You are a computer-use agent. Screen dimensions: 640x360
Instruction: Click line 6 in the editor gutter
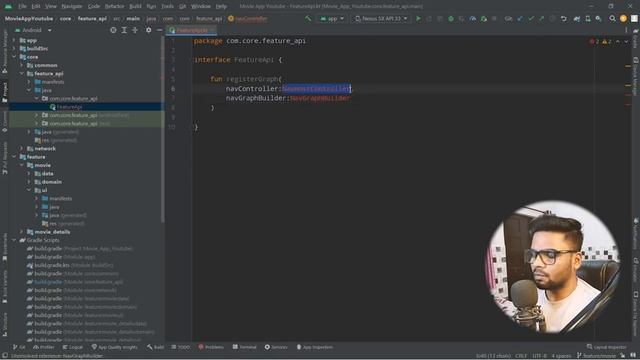(x=173, y=89)
